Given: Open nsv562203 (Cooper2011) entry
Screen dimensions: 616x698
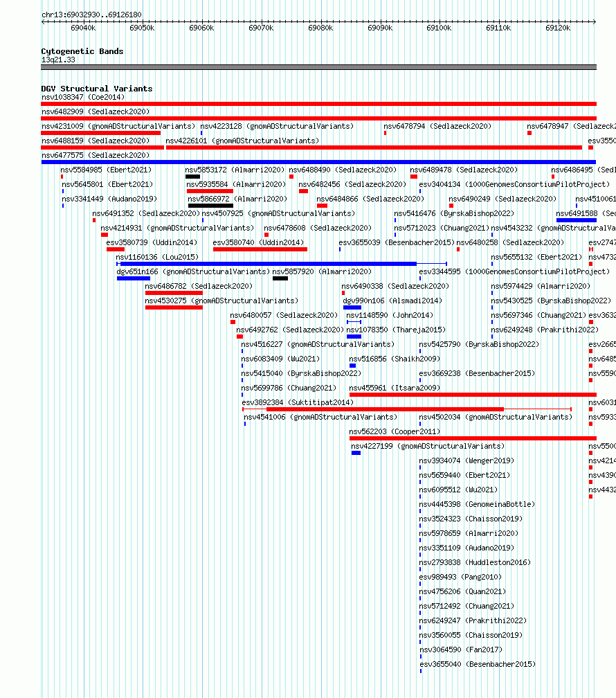Looking at the screenshot, I should pyautogui.click(x=395, y=432).
